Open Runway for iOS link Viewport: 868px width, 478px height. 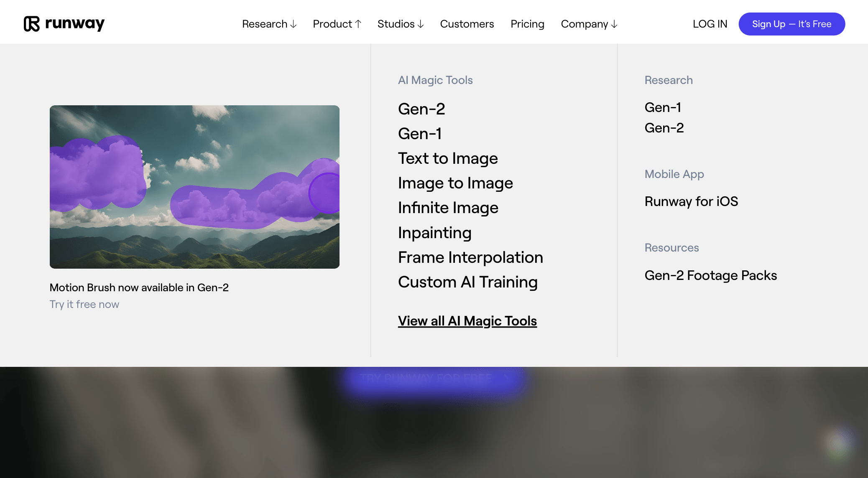(x=691, y=201)
